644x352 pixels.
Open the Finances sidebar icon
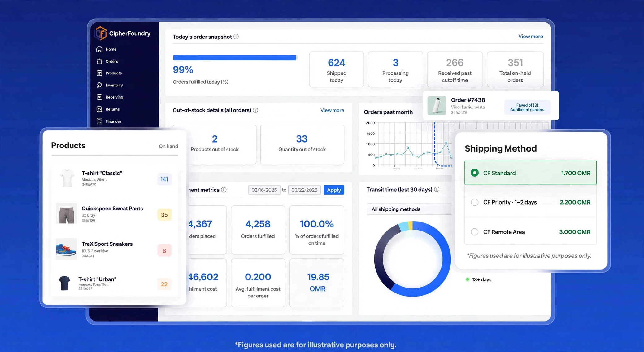pos(99,121)
